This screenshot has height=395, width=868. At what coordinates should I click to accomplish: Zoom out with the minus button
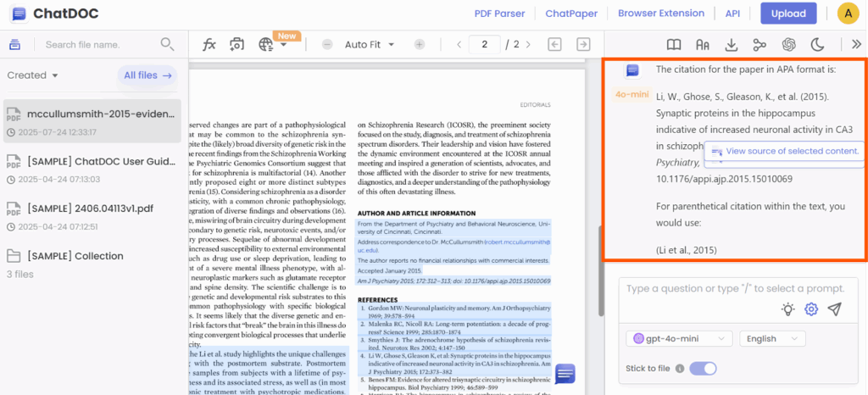point(327,45)
